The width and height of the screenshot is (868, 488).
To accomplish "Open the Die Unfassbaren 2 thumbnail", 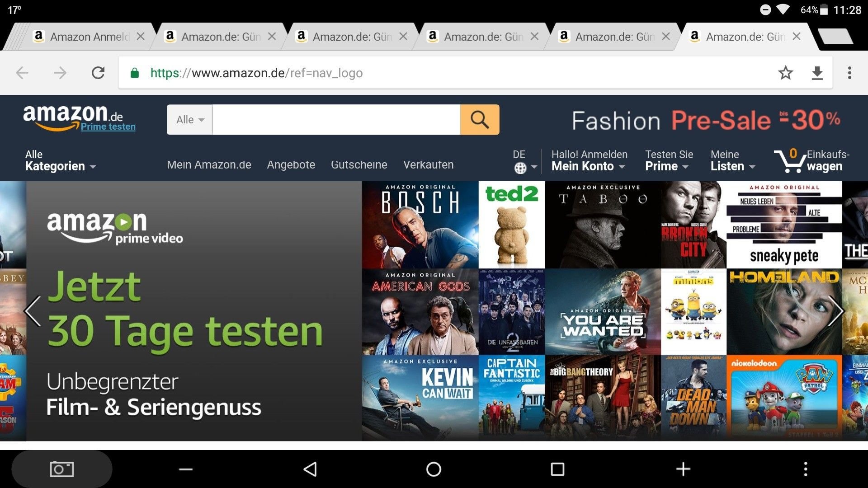I will pos(512,312).
